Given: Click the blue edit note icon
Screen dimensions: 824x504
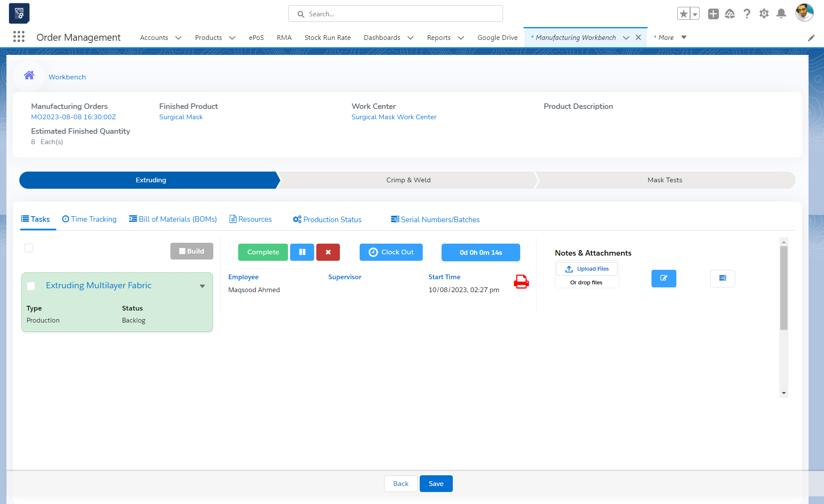Looking at the screenshot, I should click(663, 278).
